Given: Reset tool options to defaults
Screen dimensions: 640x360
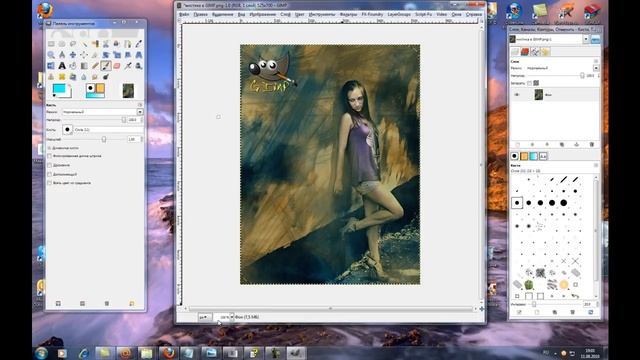Looking at the screenshot, I should (x=131, y=303).
